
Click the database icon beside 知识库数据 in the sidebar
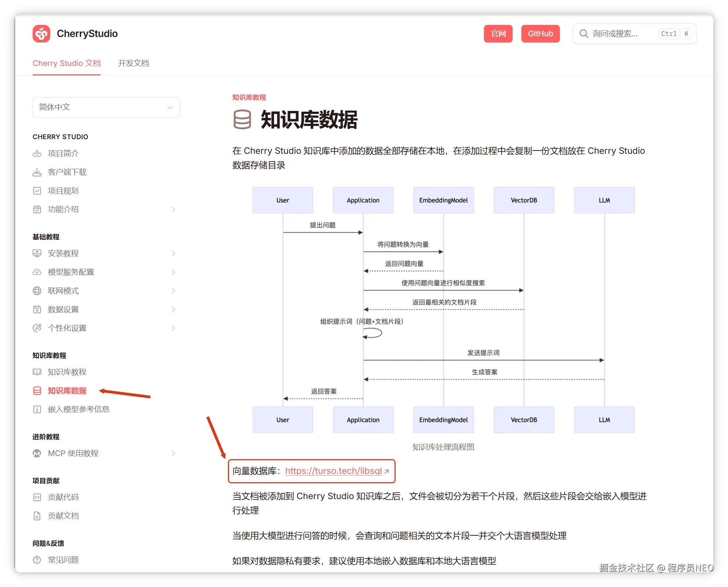(37, 391)
